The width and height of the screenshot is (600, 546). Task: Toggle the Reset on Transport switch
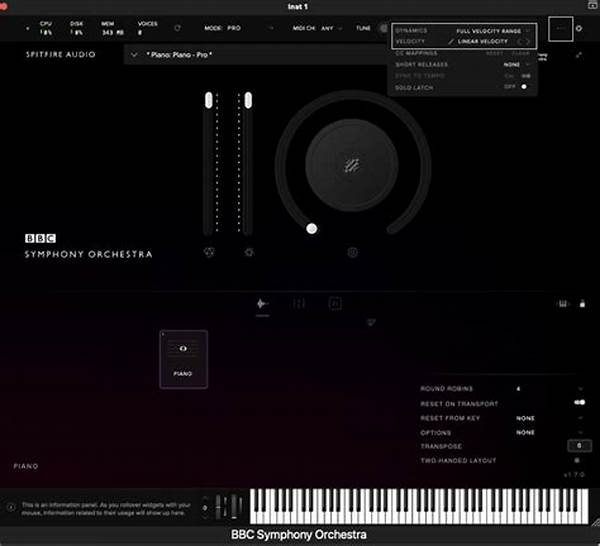(580, 402)
